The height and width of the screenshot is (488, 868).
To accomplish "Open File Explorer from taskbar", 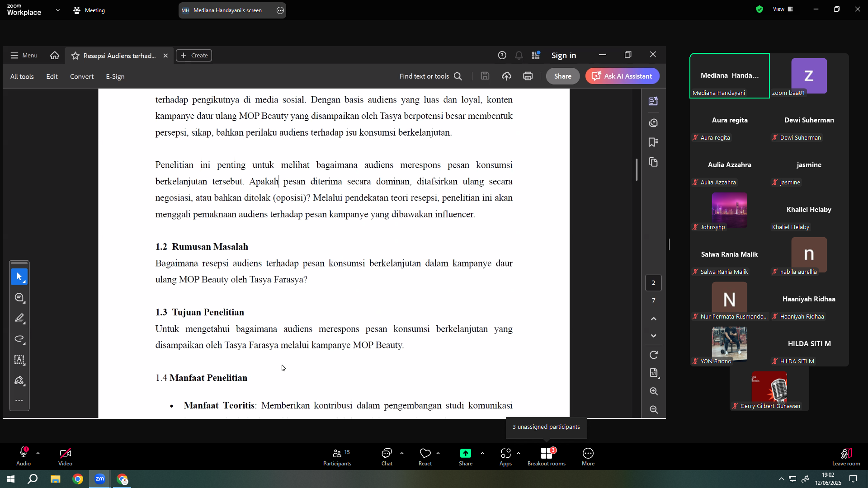I will (x=55, y=479).
